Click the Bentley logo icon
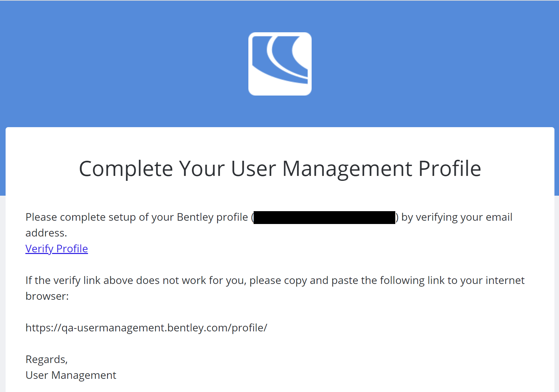The width and height of the screenshot is (559, 392). coord(280,64)
